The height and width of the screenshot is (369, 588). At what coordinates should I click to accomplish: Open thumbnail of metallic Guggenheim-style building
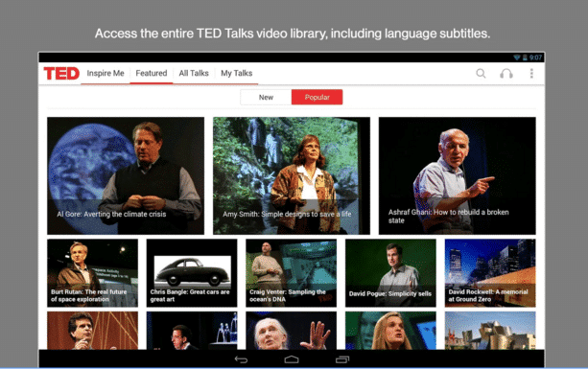coord(490,331)
